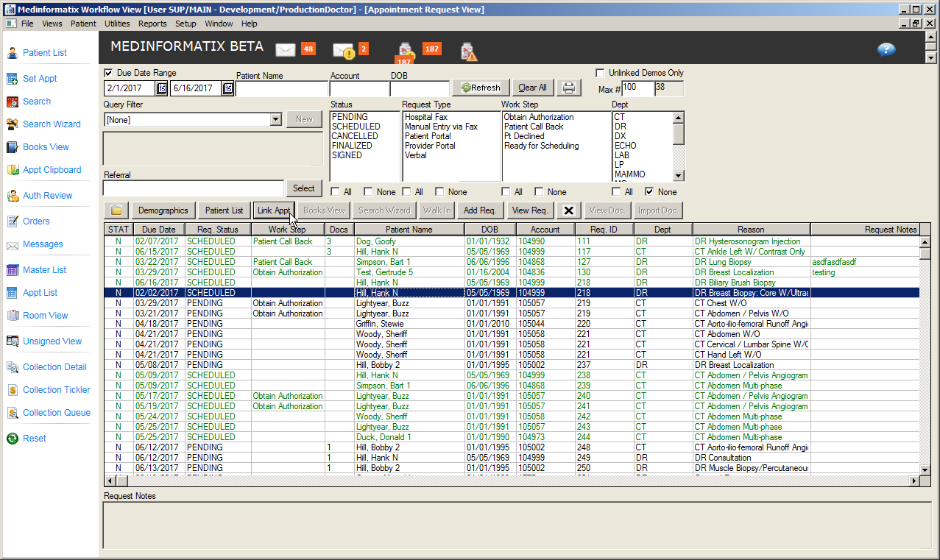Expand the Query Filter dropdown
Image resolution: width=940 pixels, height=560 pixels.
pyautogui.click(x=276, y=119)
